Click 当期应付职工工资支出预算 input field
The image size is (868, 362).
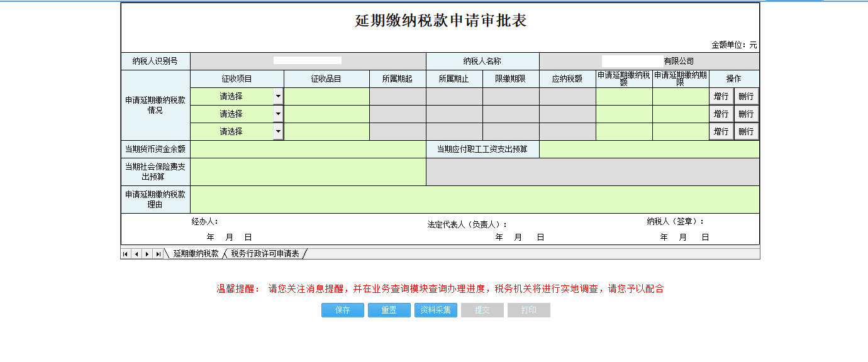click(x=649, y=150)
